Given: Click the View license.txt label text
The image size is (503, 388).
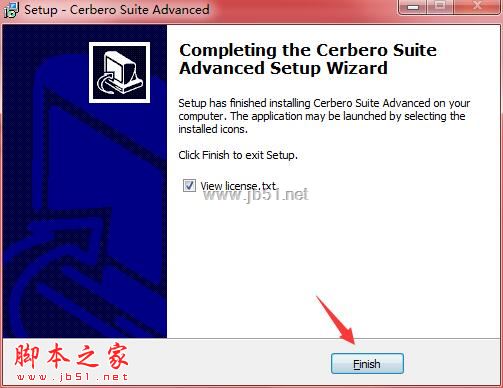Looking at the screenshot, I should (239, 186).
